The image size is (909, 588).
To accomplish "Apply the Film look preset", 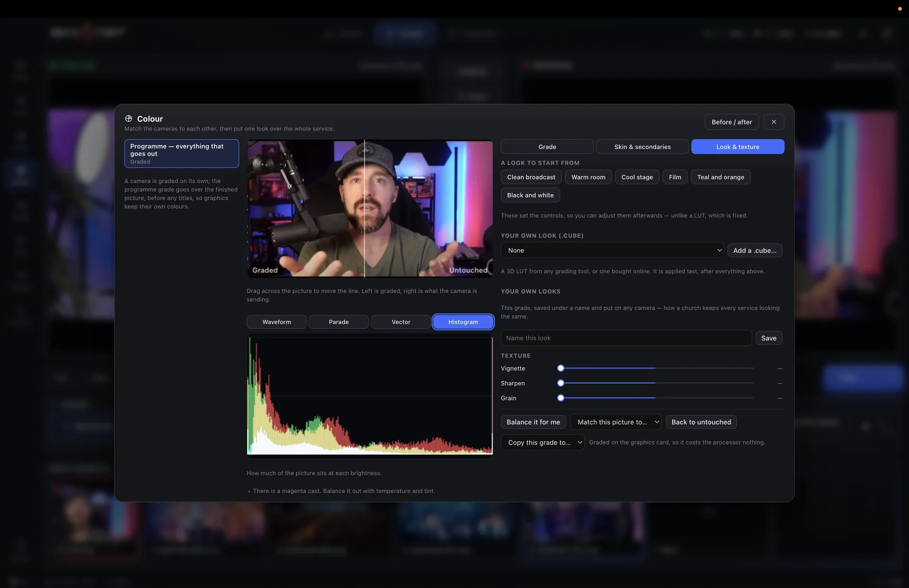I will point(675,177).
